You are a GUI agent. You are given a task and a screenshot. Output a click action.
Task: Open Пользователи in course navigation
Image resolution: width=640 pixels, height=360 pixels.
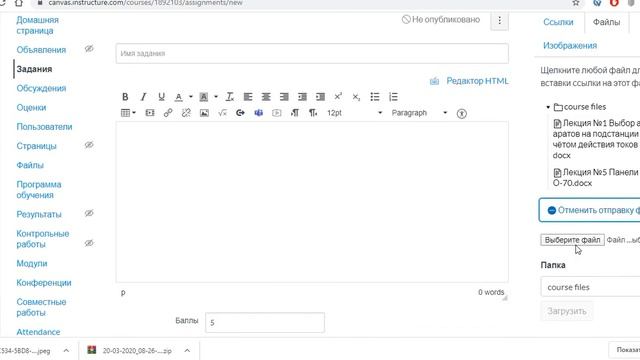44,127
